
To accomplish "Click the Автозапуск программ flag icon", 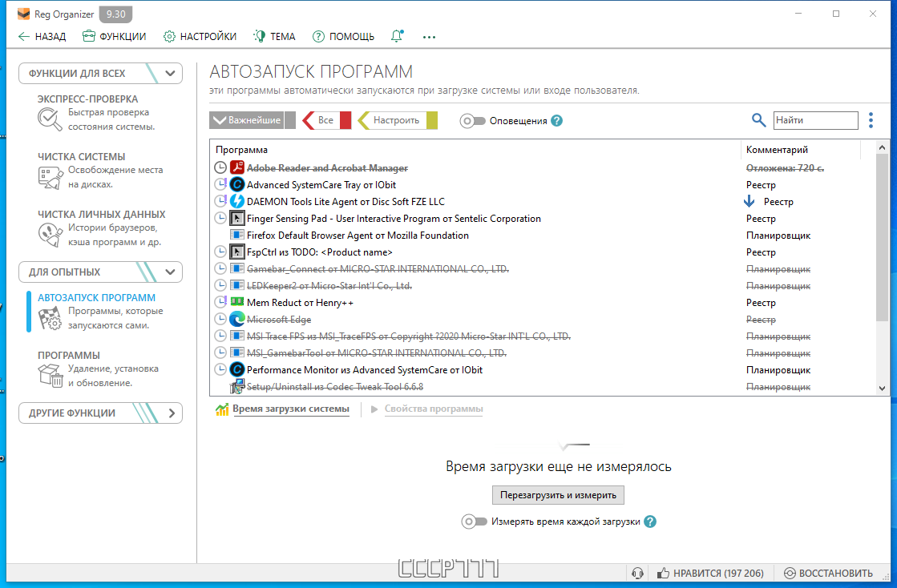I will coord(50,318).
